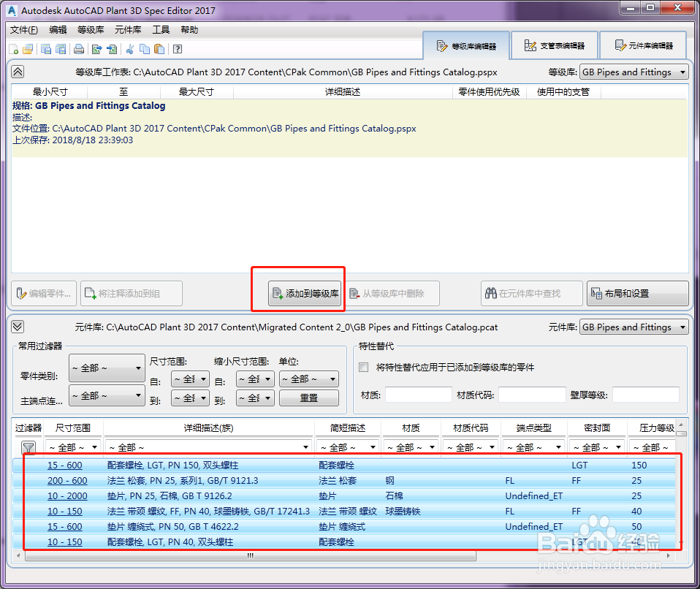Open 详细描述(族) column filter dropdown
This screenshot has height=589, width=700.
click(x=208, y=447)
